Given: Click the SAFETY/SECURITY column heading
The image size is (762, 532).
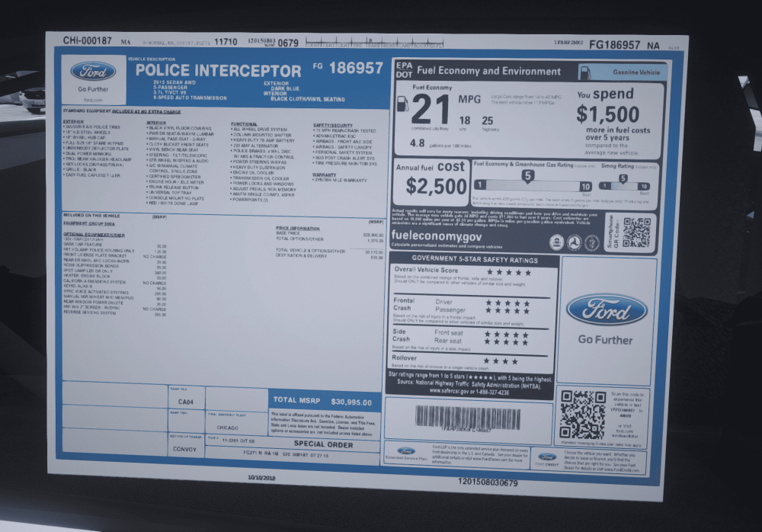Looking at the screenshot, I should point(333,126).
